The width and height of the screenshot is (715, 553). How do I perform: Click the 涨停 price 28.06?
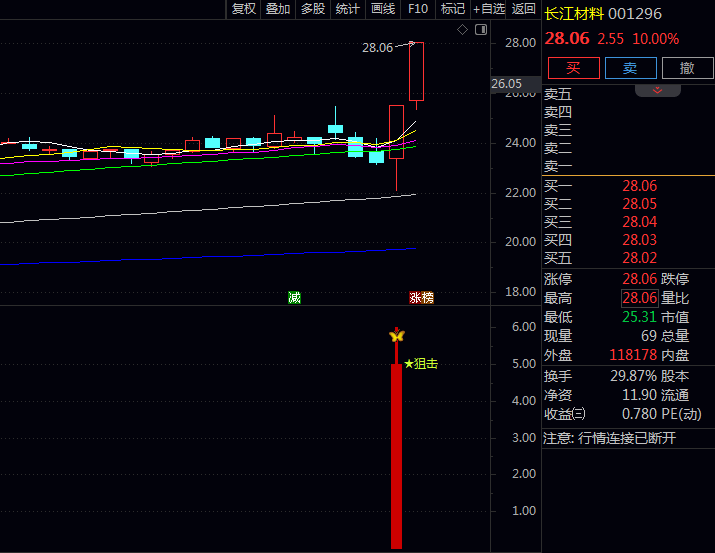(x=640, y=279)
